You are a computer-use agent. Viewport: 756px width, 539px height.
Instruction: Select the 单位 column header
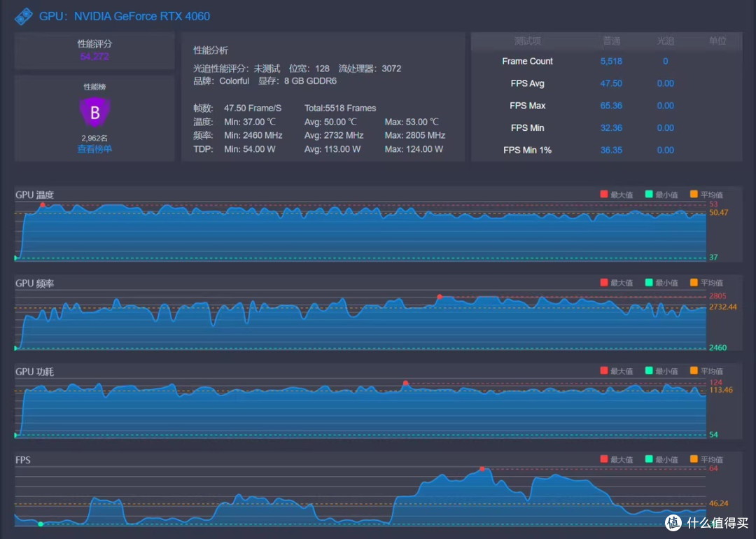coord(717,41)
